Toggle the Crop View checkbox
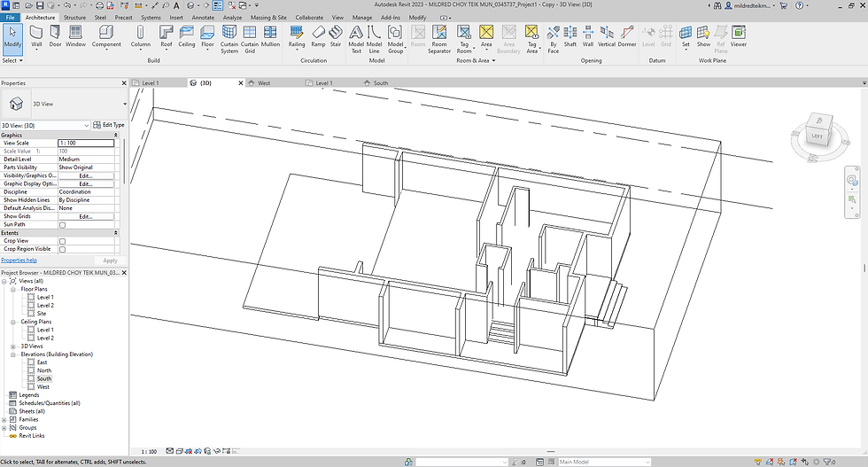Viewport: 868px width, 467px height. coord(63,241)
